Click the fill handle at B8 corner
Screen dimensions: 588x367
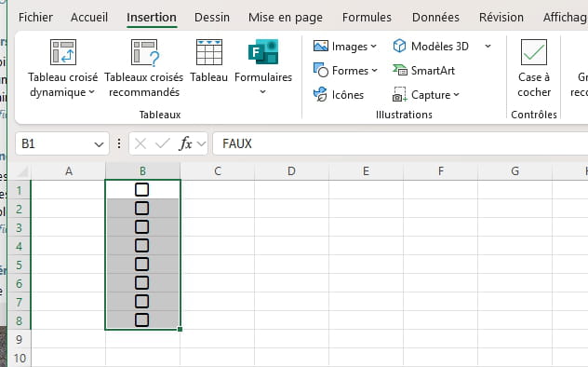coord(180,329)
